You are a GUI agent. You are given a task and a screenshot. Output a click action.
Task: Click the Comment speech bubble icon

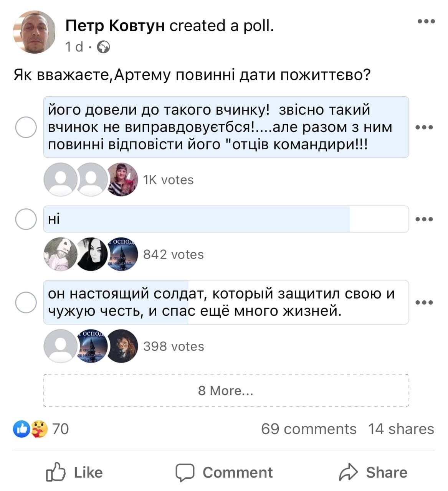coord(185,472)
